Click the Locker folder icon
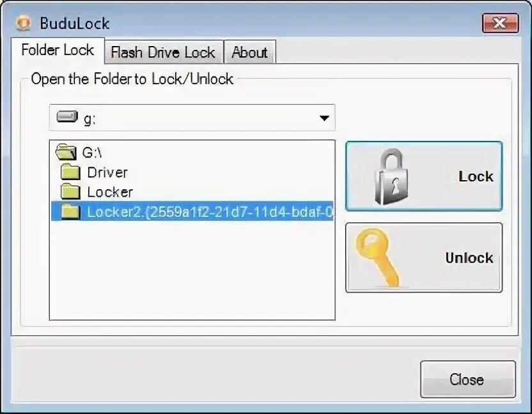Image resolution: width=532 pixels, height=414 pixels. pyautogui.click(x=70, y=191)
